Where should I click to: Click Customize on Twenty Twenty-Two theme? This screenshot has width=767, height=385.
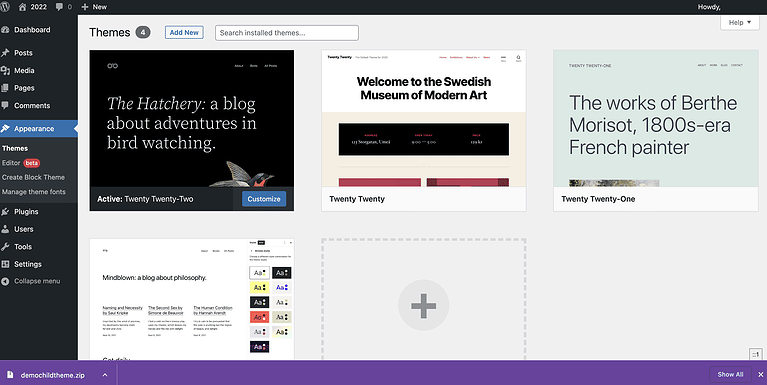(264, 199)
